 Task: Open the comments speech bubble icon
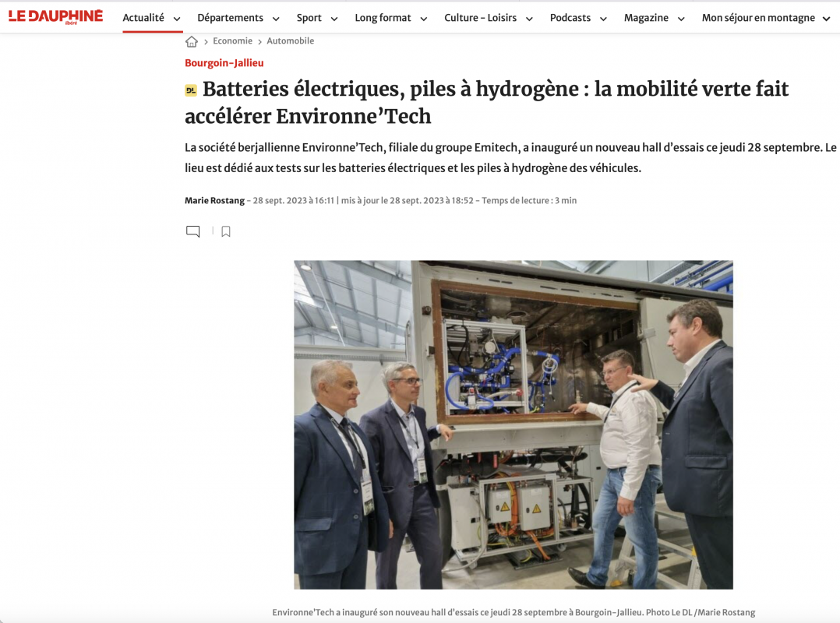coord(193,231)
